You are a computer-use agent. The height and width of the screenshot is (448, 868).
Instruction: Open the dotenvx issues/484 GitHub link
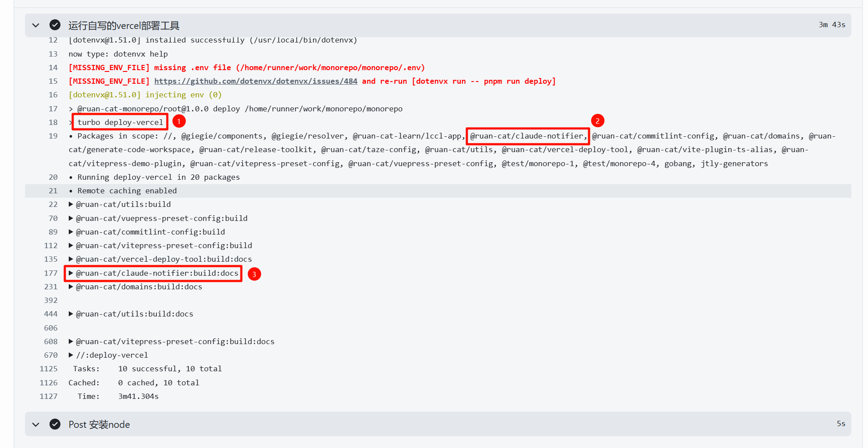255,81
